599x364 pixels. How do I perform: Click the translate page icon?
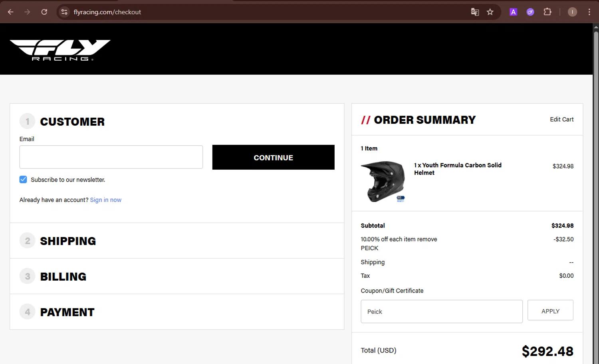[x=475, y=12]
